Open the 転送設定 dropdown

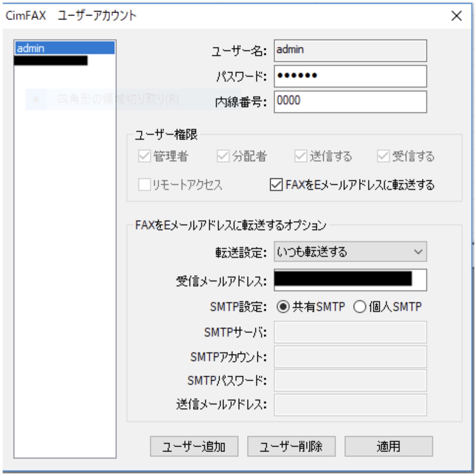pos(350,251)
